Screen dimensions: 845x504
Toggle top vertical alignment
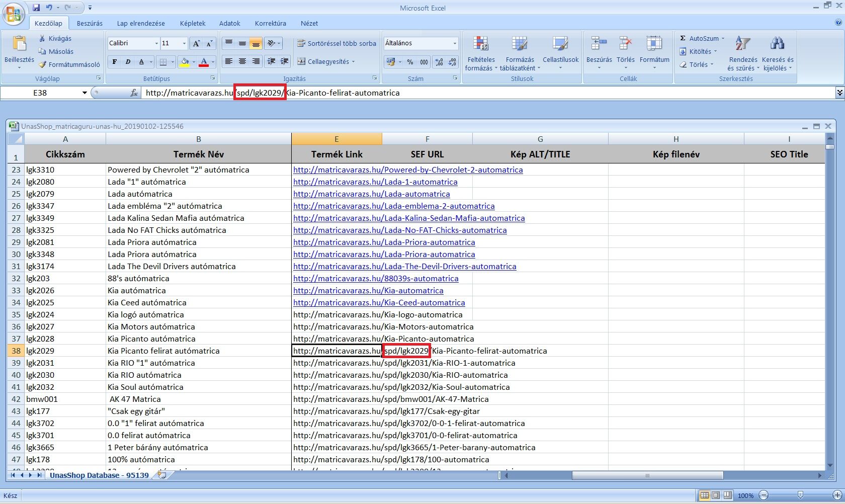click(x=229, y=43)
